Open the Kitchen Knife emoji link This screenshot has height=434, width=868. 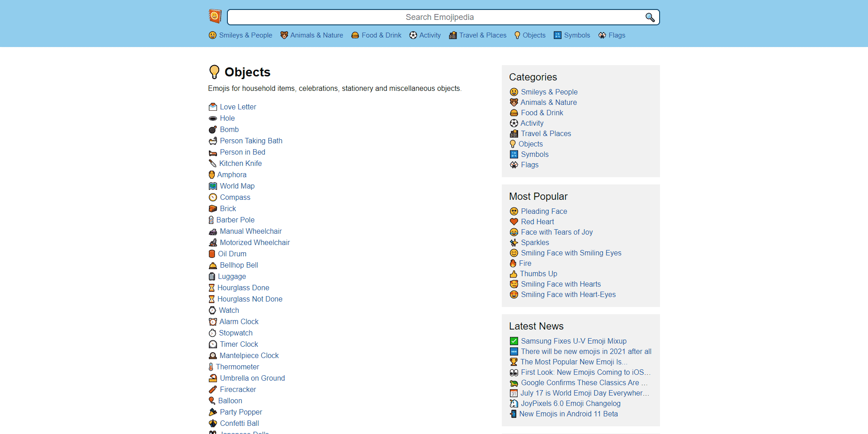240,164
